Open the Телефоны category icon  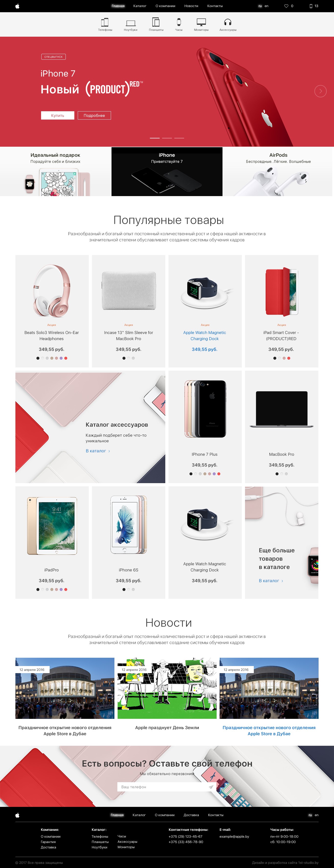click(x=105, y=22)
